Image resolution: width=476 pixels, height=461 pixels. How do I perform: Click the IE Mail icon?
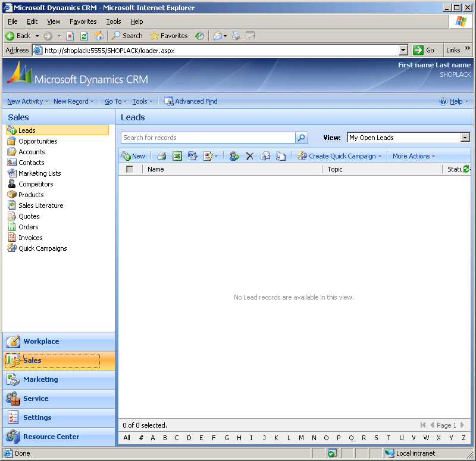[x=217, y=36]
